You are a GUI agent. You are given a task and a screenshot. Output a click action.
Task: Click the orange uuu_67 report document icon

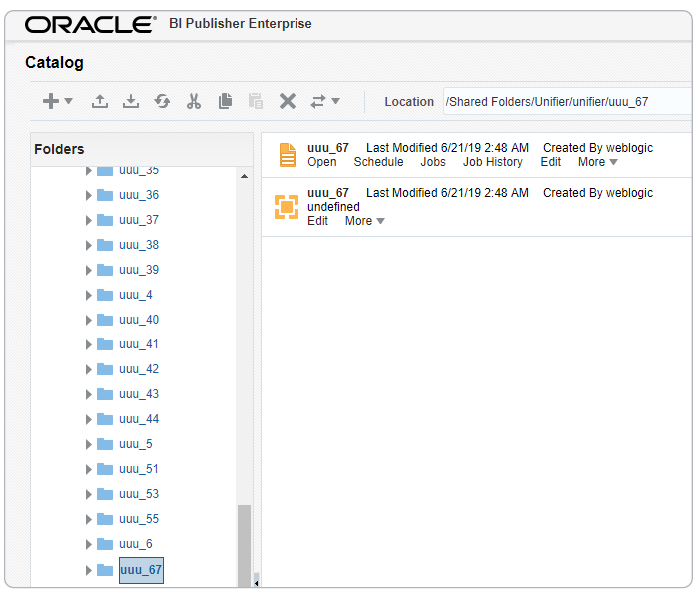(x=288, y=154)
